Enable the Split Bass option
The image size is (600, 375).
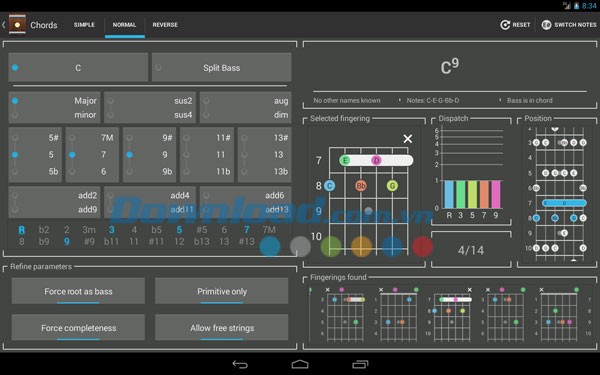click(x=222, y=67)
